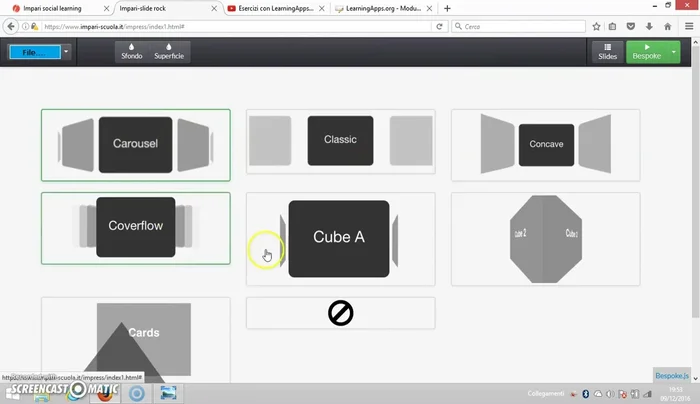This screenshot has height=404, width=700.
Task: Open a new browser tab
Action: [x=447, y=8]
